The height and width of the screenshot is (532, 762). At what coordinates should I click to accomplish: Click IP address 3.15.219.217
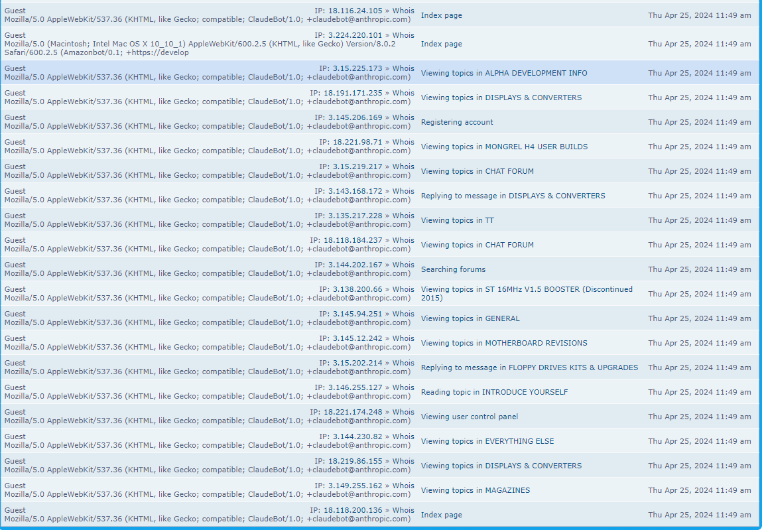pos(357,166)
